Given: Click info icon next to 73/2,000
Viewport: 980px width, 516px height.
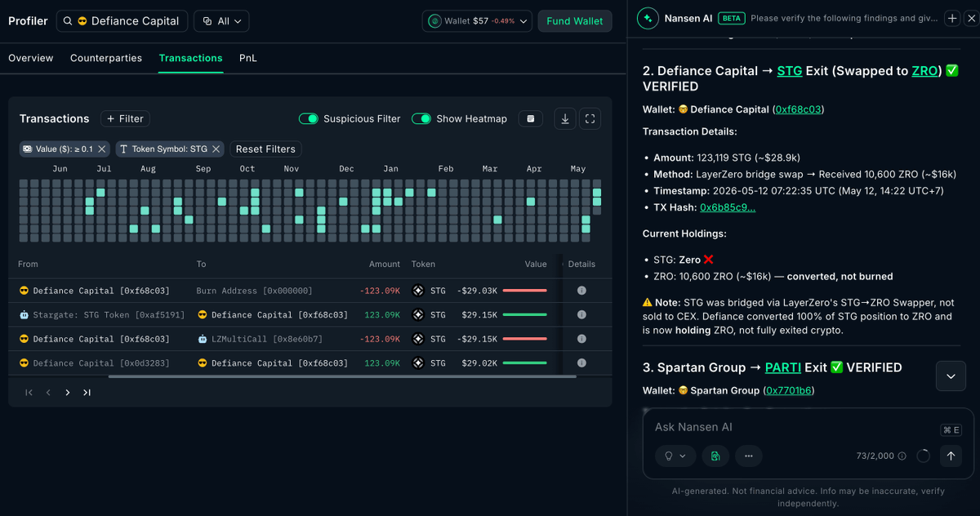Looking at the screenshot, I should (x=902, y=456).
